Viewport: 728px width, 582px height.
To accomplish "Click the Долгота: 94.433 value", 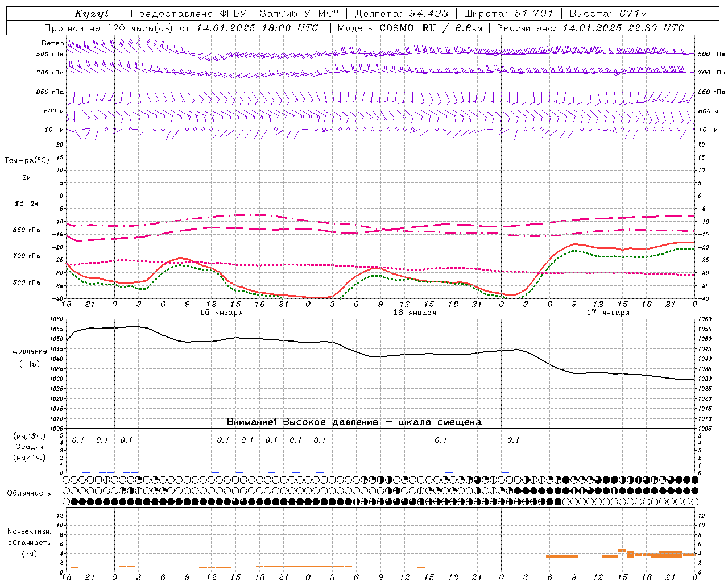I will pyautogui.click(x=402, y=14).
